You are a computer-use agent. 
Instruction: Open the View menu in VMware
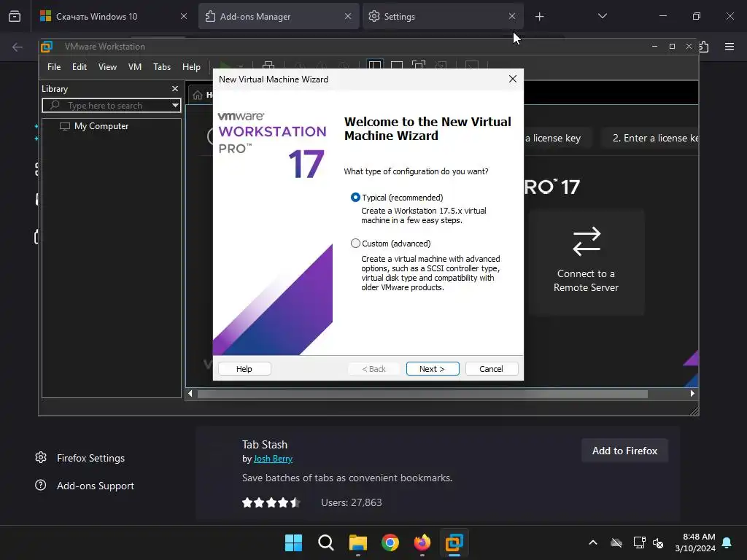tap(107, 67)
